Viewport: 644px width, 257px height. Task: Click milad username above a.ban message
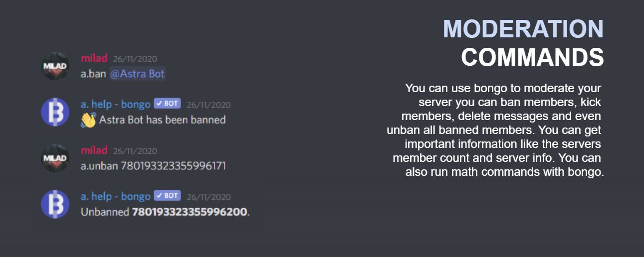point(94,58)
